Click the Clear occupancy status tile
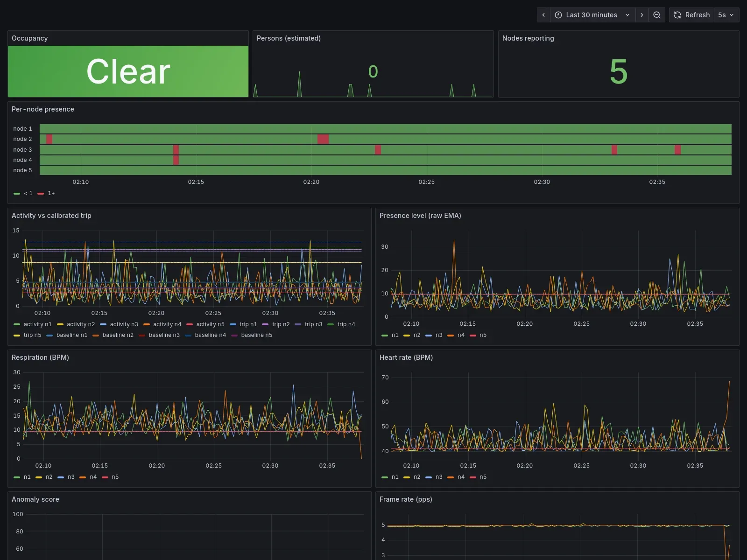Image resolution: width=747 pixels, height=560 pixels. click(128, 71)
